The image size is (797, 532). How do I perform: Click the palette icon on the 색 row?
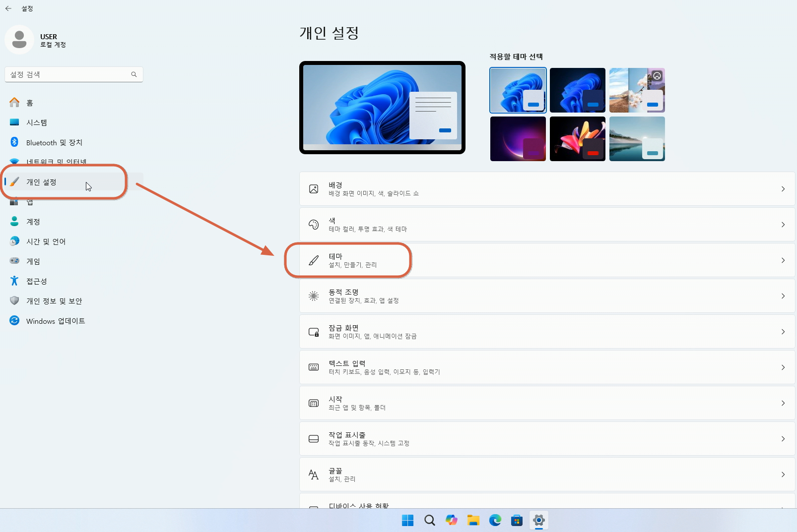pos(313,224)
